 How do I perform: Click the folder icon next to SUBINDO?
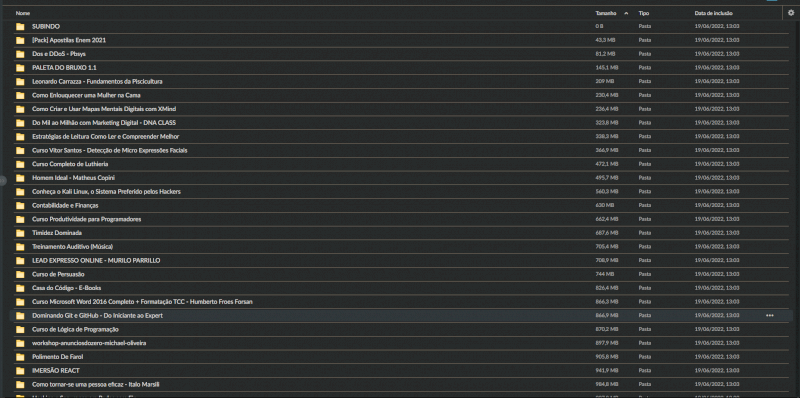[x=20, y=27]
